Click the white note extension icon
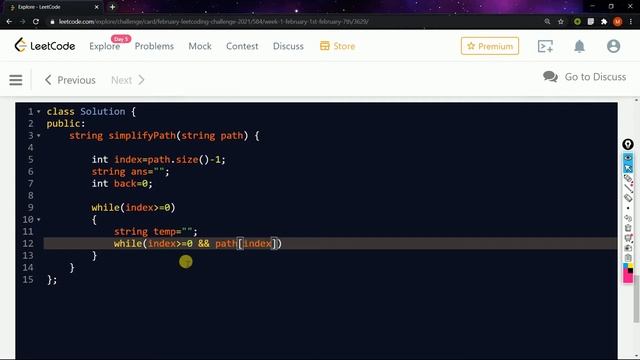 pos(591,22)
